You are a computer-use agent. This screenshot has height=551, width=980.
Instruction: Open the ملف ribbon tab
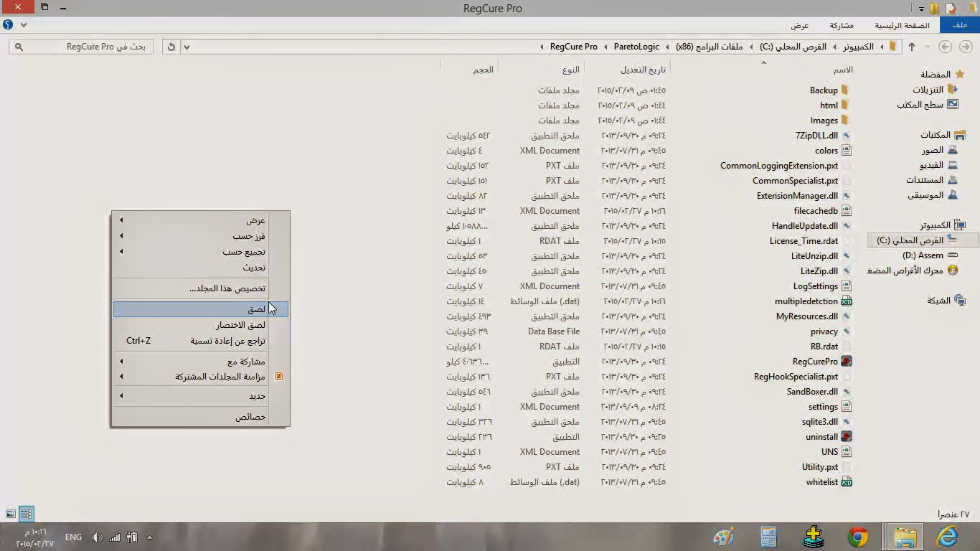(x=959, y=25)
